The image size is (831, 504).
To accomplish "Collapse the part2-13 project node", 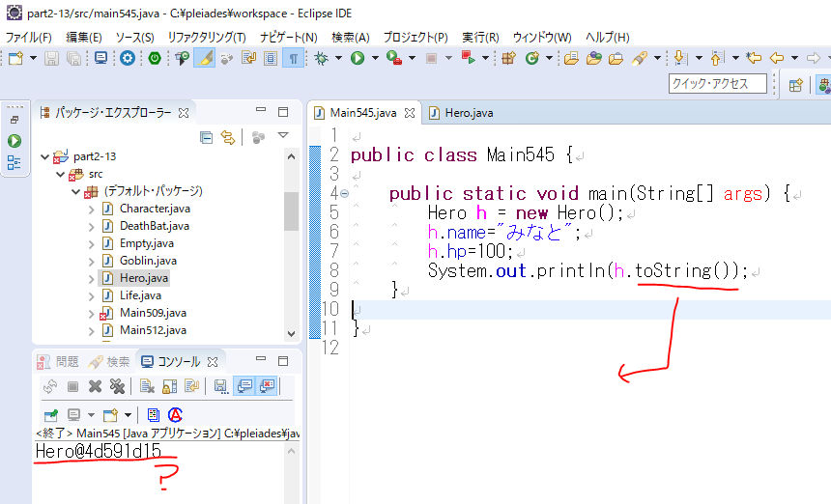I will pos(45,156).
